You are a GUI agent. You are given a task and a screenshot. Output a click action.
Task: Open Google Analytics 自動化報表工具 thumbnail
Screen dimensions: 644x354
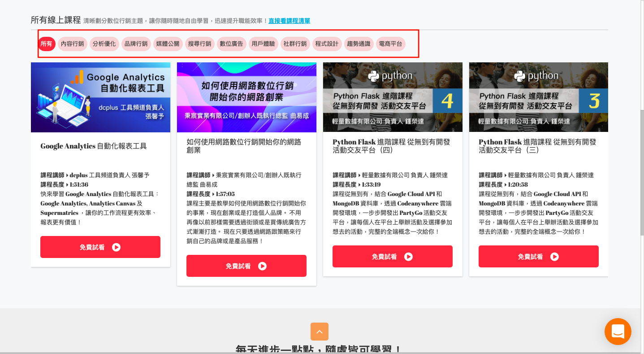pyautogui.click(x=100, y=97)
